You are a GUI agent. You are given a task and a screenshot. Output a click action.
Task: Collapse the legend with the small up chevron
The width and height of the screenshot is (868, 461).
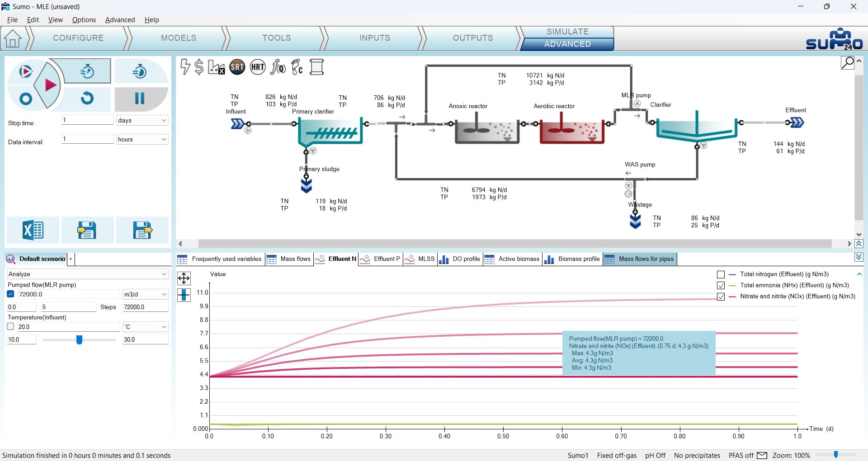tap(859, 274)
